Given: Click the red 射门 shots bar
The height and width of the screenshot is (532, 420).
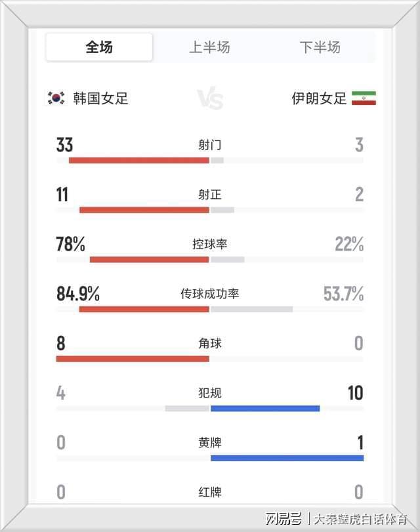Looking at the screenshot, I should coord(139,160).
